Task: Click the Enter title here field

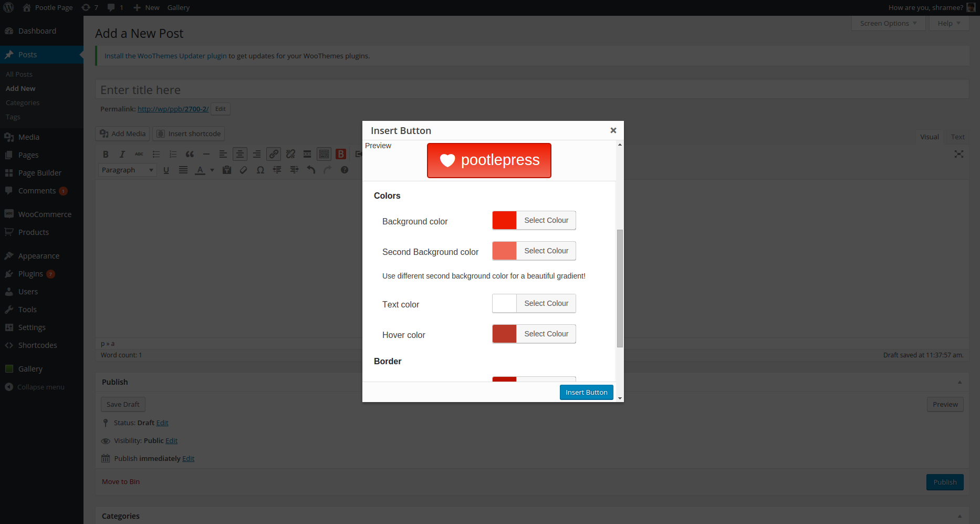Action: coord(532,90)
